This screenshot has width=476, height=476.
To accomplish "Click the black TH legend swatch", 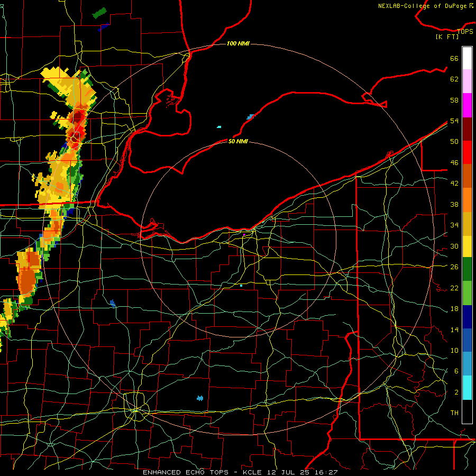I will 467,411.
